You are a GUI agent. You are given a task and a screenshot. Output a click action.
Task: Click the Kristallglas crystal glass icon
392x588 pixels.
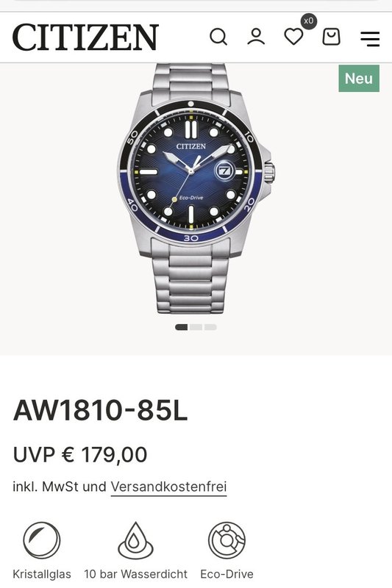[x=42, y=540]
